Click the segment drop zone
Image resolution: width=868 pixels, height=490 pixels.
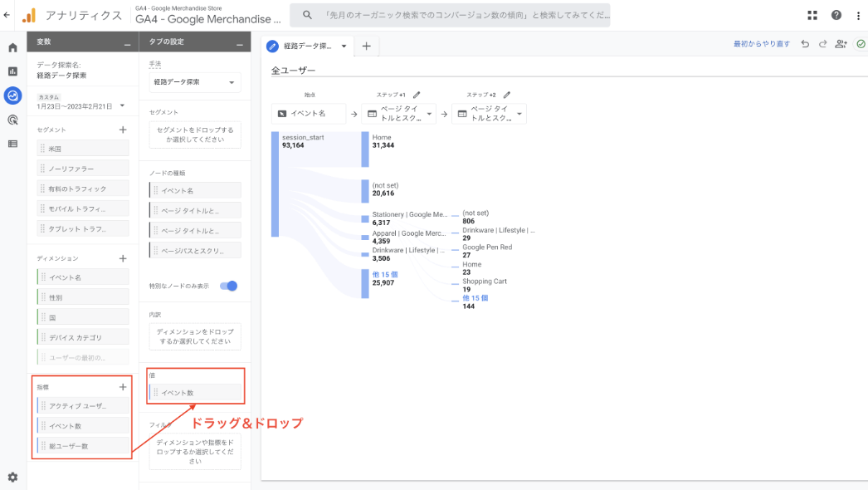point(195,135)
